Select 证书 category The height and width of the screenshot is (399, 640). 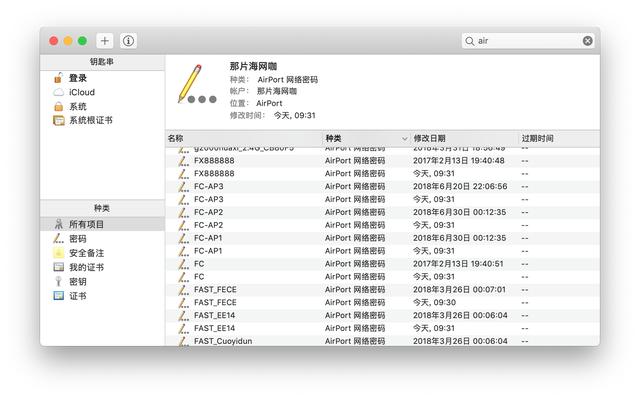point(102,296)
